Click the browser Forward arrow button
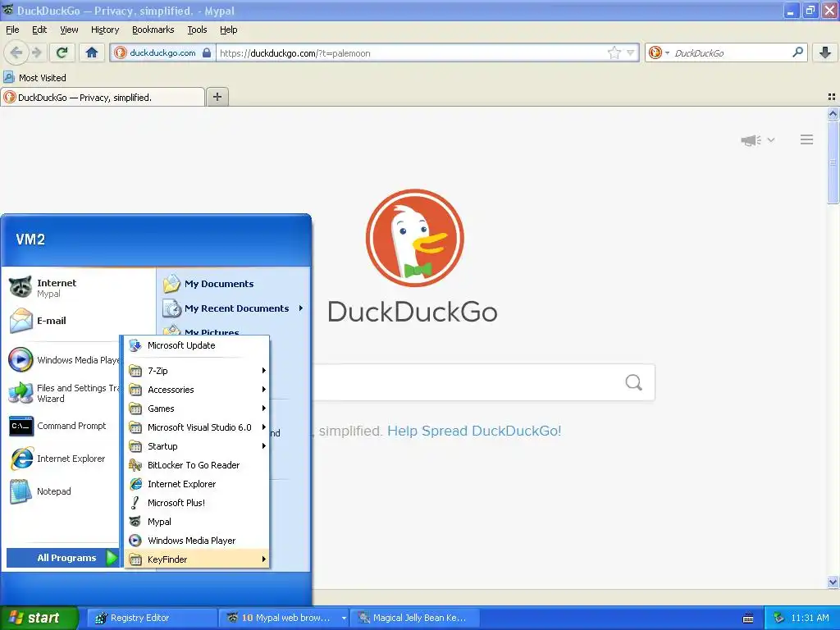 coord(37,52)
